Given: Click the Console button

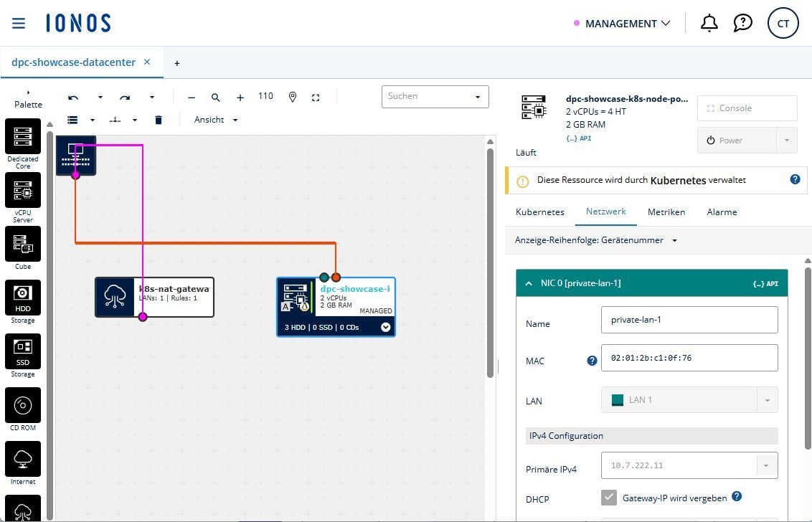Looking at the screenshot, I should (x=747, y=108).
